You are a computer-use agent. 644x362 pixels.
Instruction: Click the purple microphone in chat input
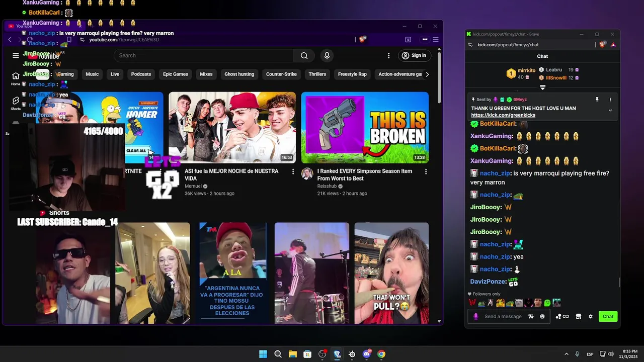pos(476,316)
